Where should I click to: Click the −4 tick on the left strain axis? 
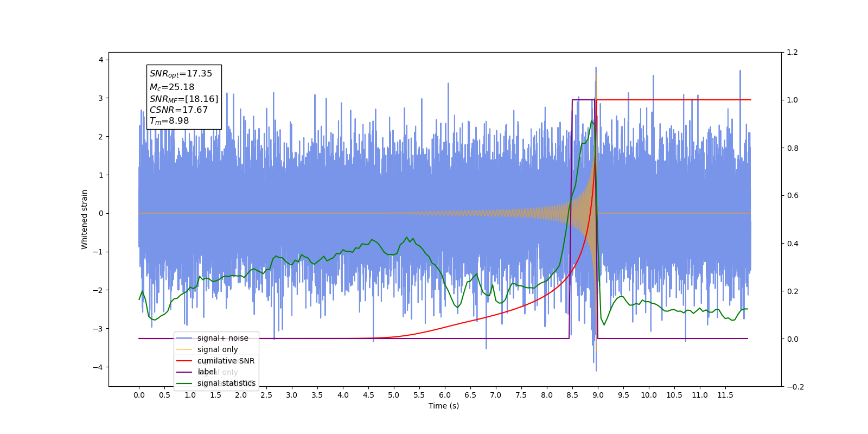point(98,367)
